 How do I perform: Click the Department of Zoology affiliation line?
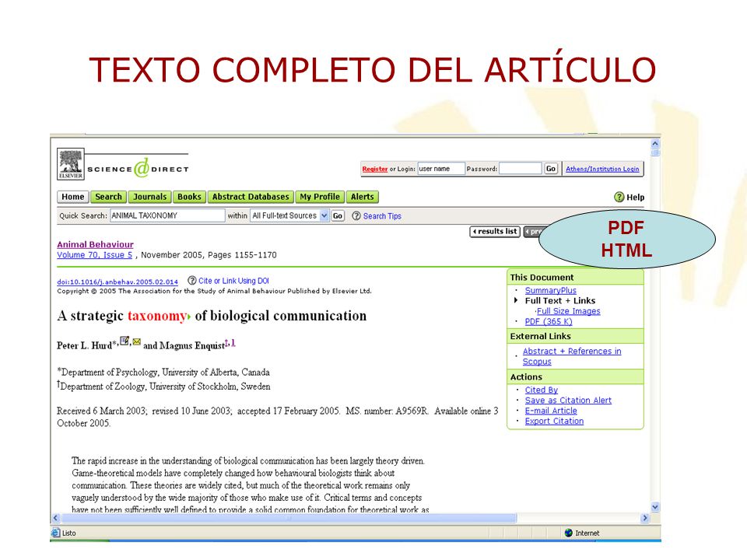[x=163, y=387]
